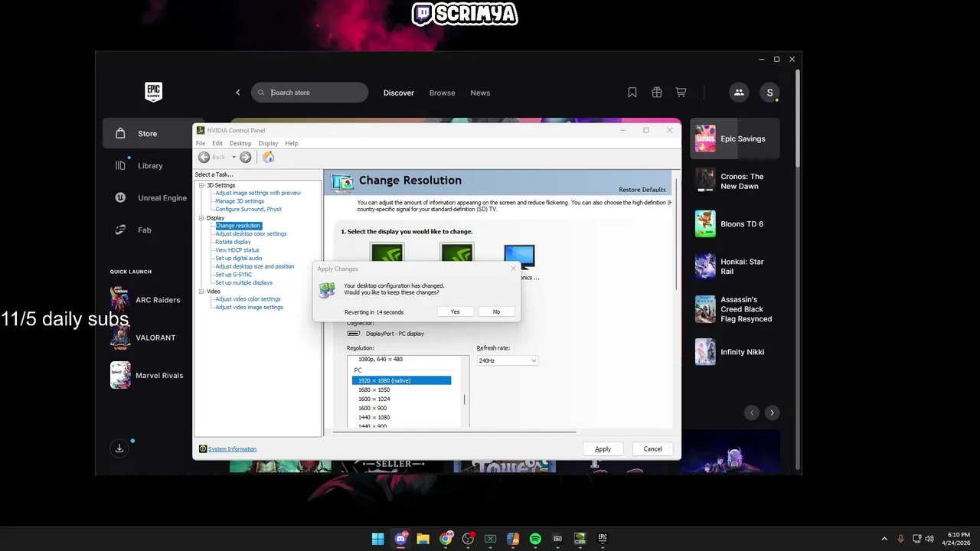
Task: Switch to the Discover tab in Epic
Action: click(399, 93)
